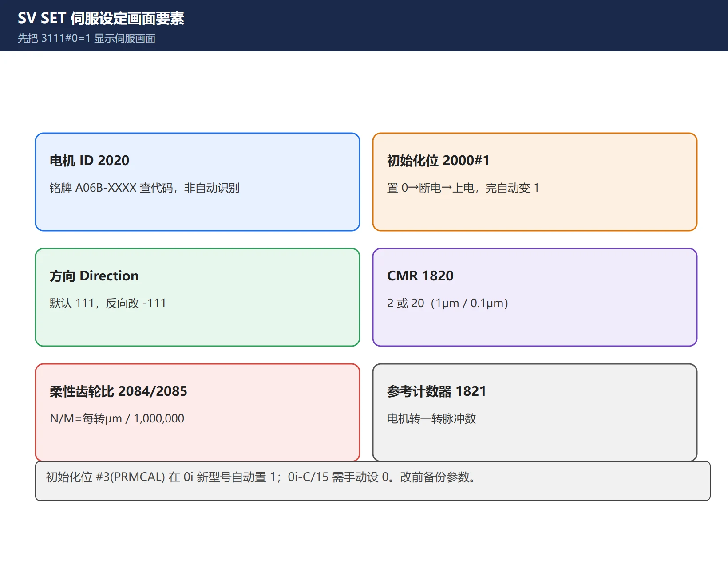The image size is (728, 568).
Task: Click text 电机转一转脉冲数
Action: 431,418
